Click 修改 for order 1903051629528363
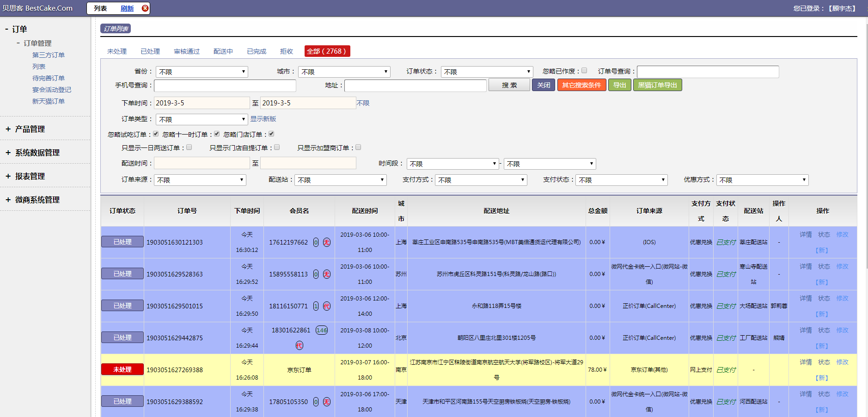 (843, 266)
